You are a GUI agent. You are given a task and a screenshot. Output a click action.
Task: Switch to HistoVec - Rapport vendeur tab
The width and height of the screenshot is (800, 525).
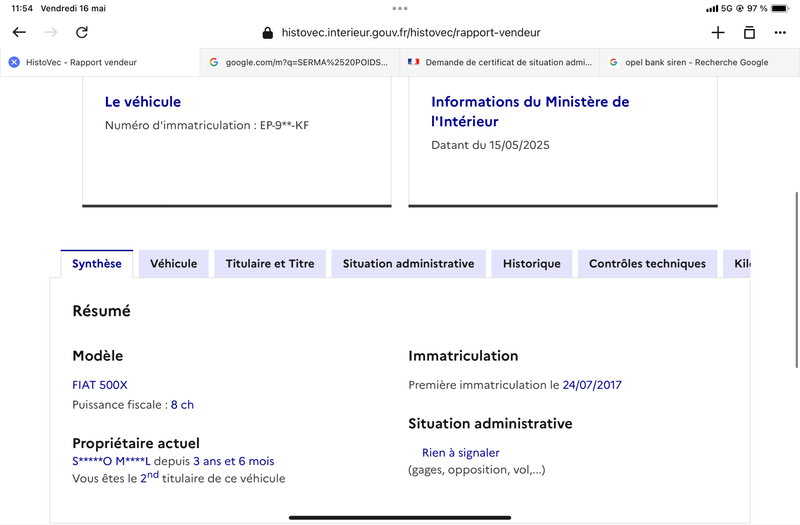coord(100,62)
